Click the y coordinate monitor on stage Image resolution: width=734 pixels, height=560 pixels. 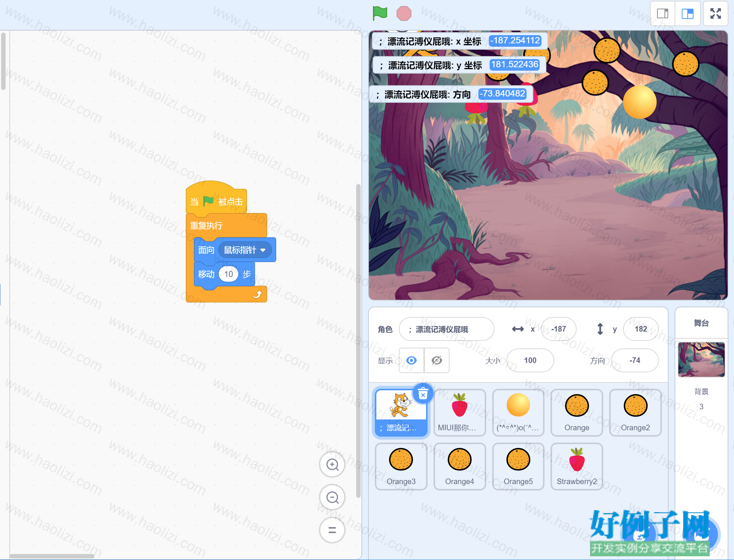[459, 65]
